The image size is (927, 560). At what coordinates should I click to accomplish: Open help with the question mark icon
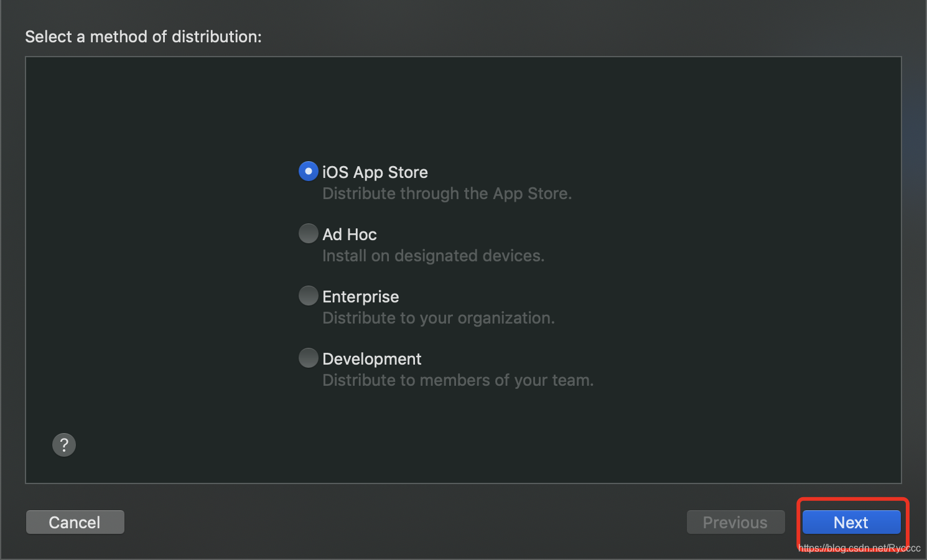(64, 445)
